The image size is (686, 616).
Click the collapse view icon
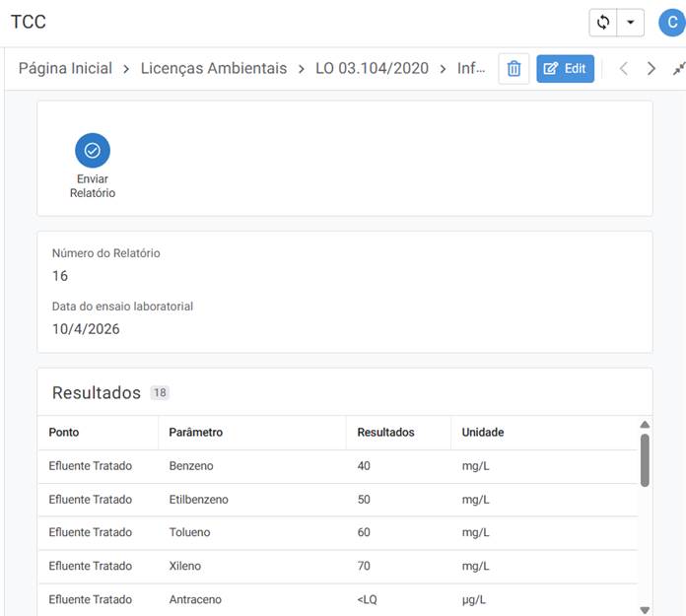click(x=679, y=69)
